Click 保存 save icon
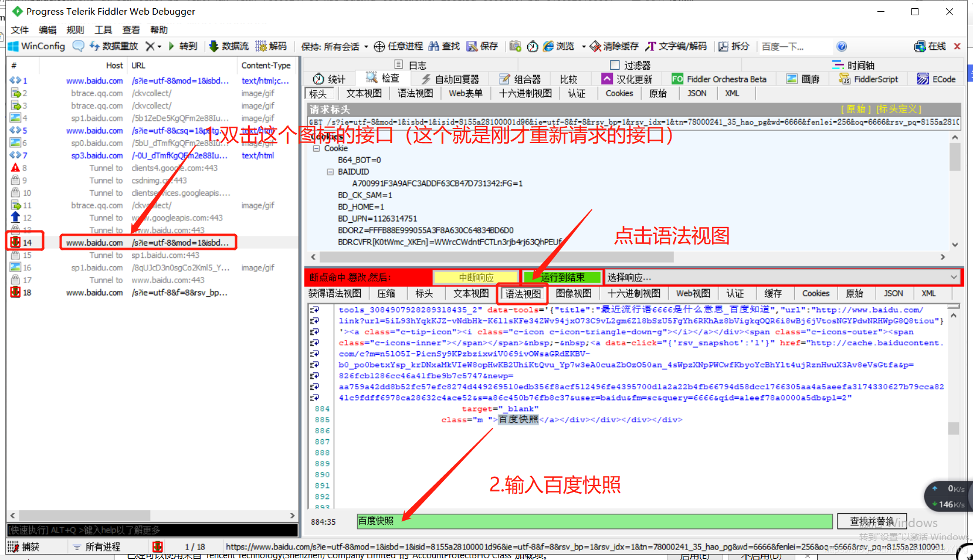Screen dimensions: 973x560 [x=472, y=46]
